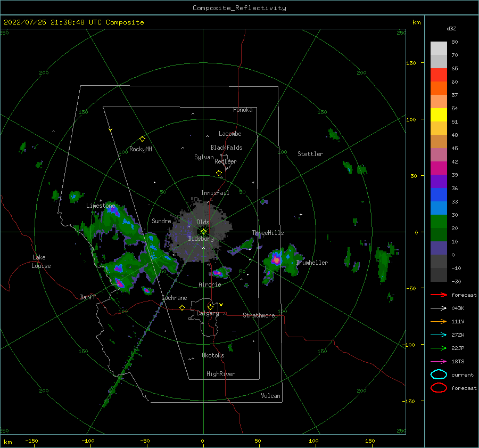Click the yellow diamond marker below Cochrane
Image resolution: width=479 pixels, height=448 pixels.
point(183,307)
